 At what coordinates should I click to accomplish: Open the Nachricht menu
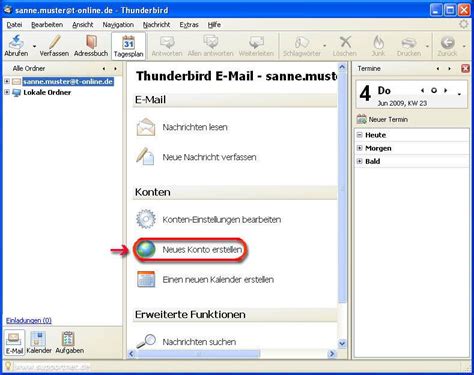(156, 25)
